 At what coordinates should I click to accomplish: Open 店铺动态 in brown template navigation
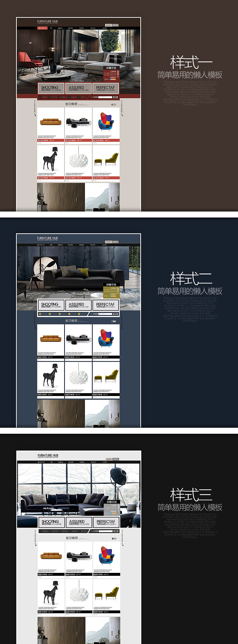click(60, 28)
